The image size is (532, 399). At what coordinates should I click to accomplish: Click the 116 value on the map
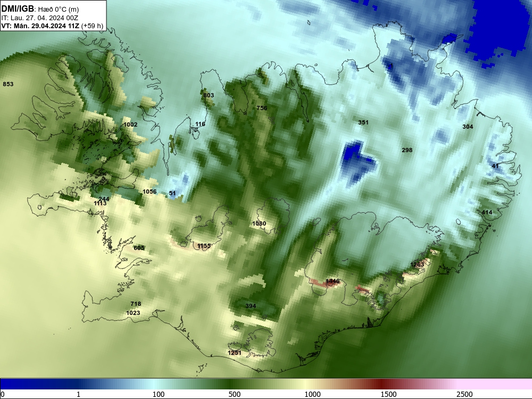pos(200,124)
